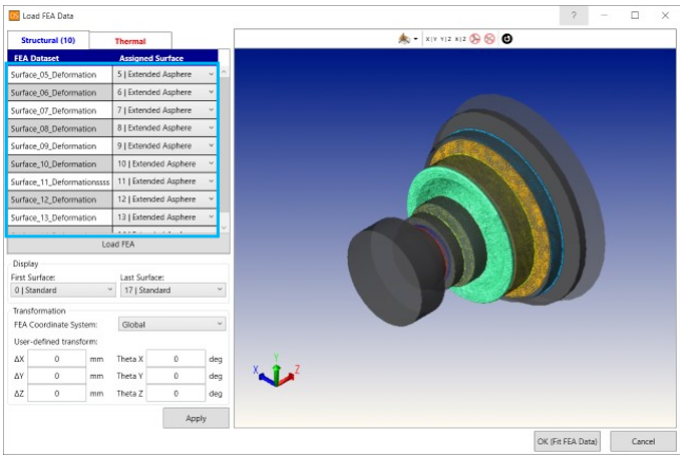
Task: Select the Surface_11_Deformationssss dataset row
Action: coord(59,182)
